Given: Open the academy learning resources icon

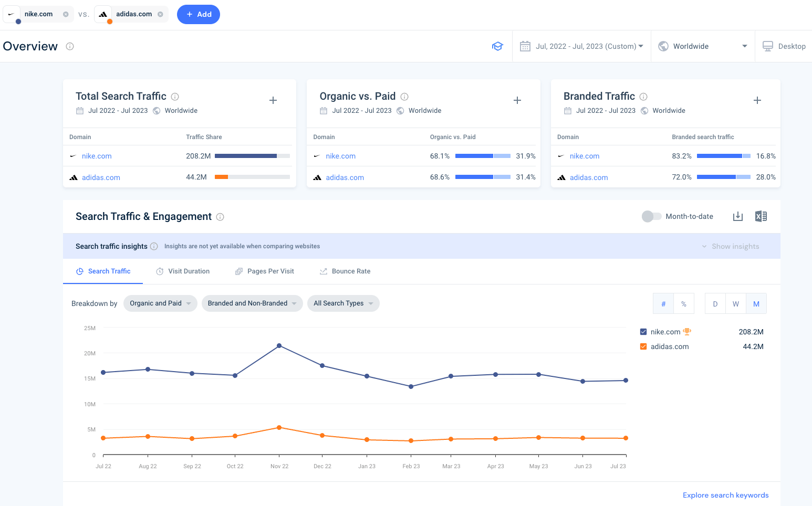Looking at the screenshot, I should (497, 46).
